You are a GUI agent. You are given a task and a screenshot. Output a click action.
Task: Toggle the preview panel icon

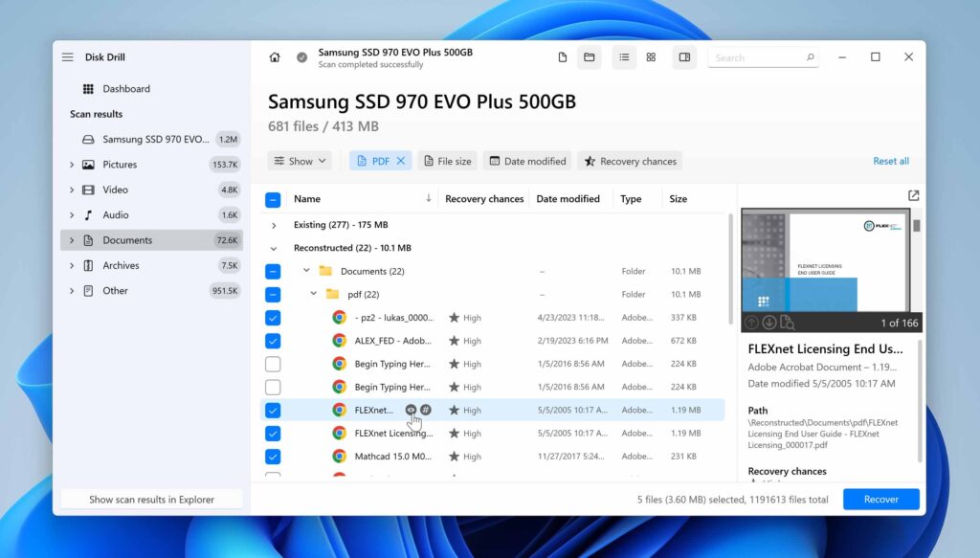point(684,56)
